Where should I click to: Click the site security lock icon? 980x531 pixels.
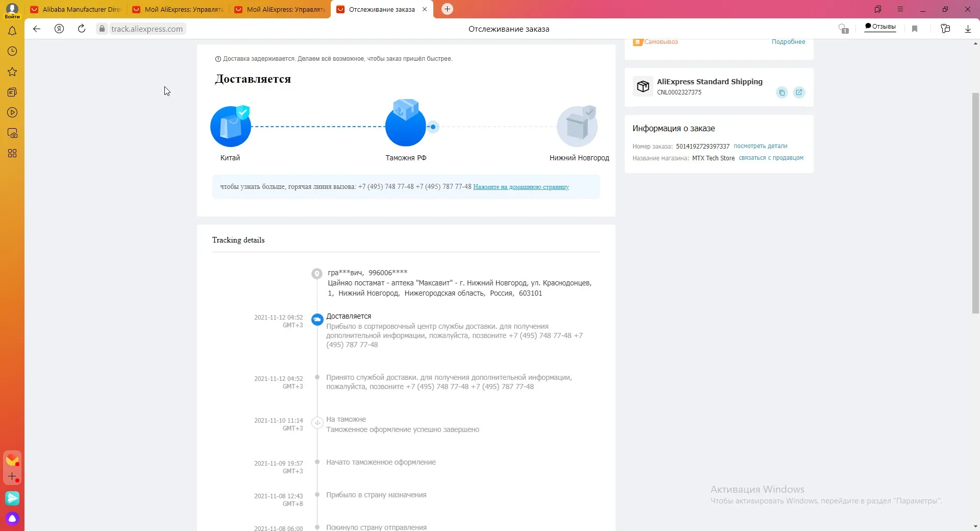pyautogui.click(x=102, y=29)
